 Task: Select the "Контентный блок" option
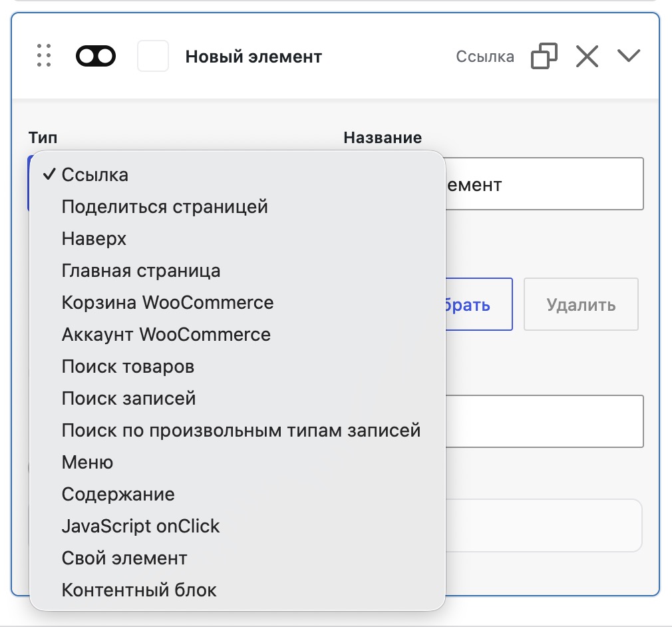click(x=238, y=590)
